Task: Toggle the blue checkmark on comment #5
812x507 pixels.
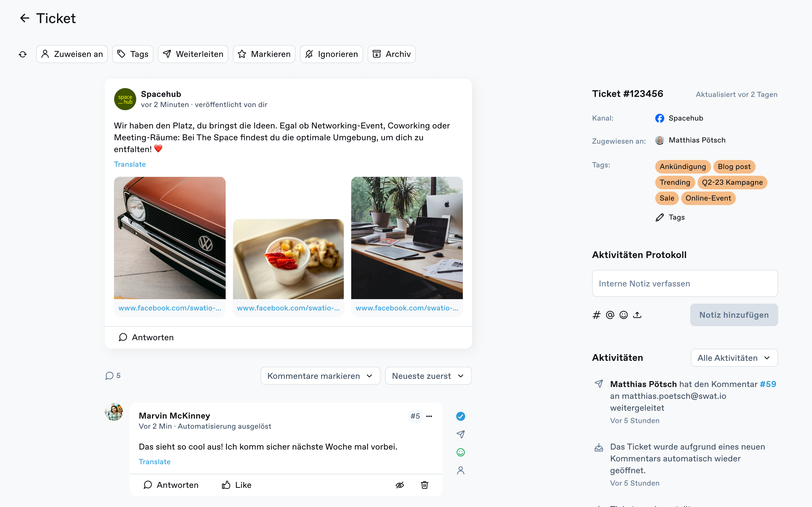Action: tap(461, 416)
